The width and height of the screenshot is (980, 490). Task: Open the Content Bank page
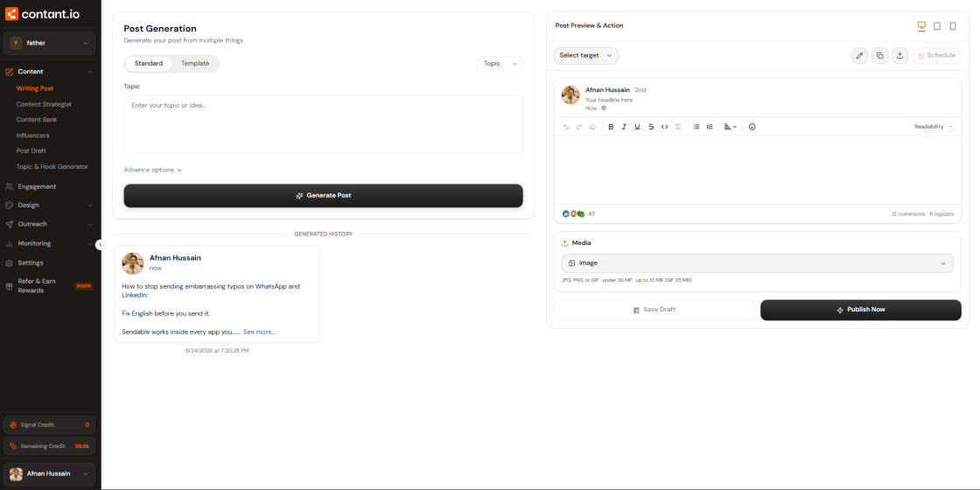tap(37, 119)
